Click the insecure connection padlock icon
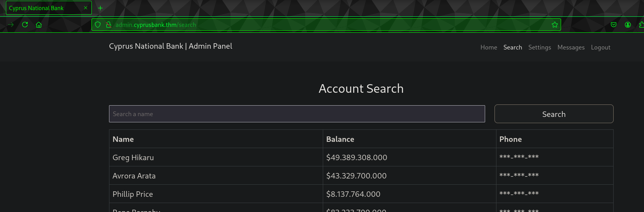This screenshot has width=644, height=212. click(109, 25)
